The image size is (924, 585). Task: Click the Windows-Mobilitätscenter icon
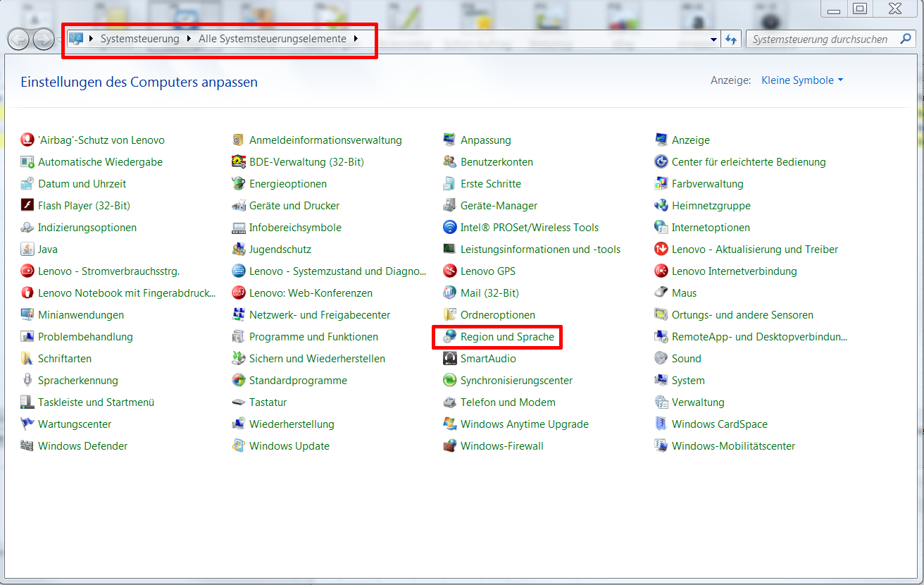pos(661,445)
